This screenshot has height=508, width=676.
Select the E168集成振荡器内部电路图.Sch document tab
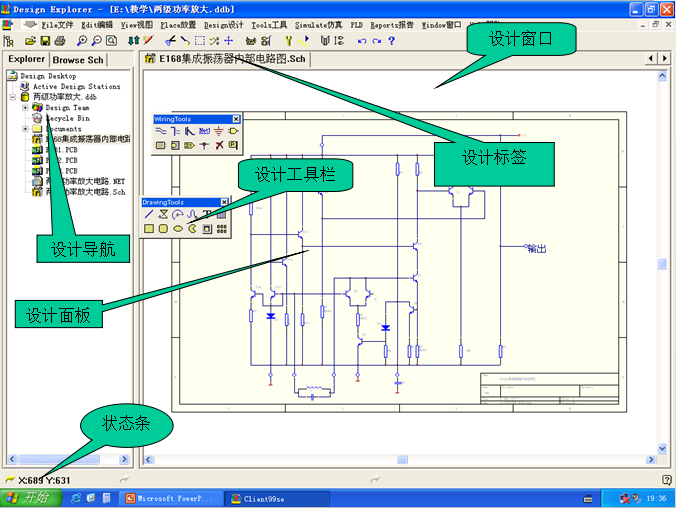pyautogui.click(x=225, y=59)
